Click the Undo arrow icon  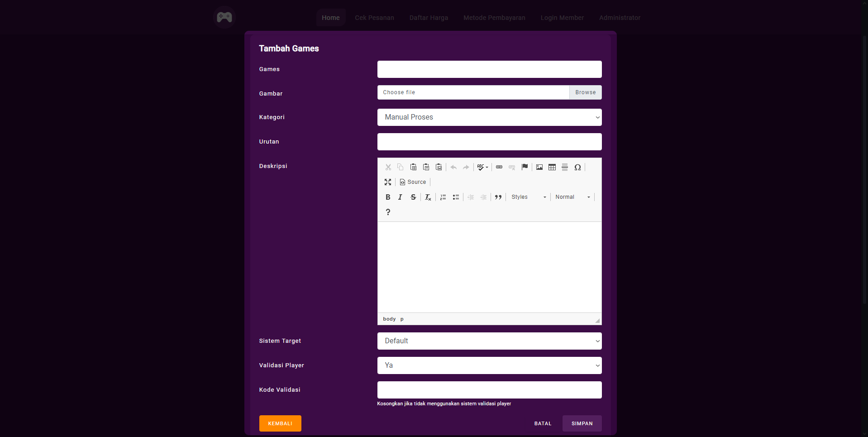(x=453, y=167)
